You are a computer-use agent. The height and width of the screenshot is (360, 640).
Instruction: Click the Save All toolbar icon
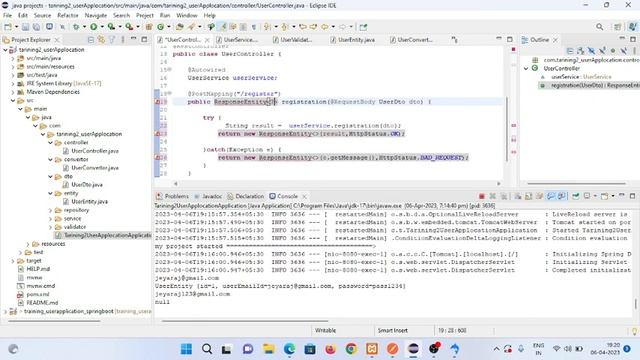(36, 27)
